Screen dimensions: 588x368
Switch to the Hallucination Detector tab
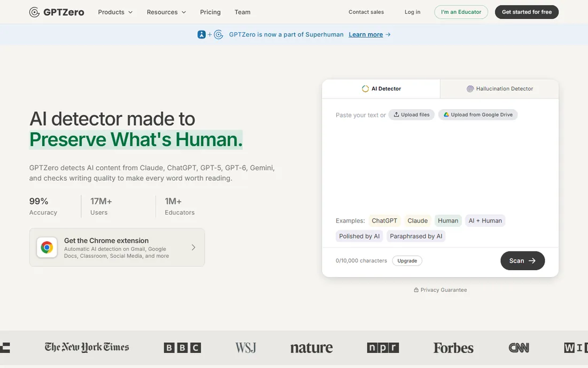499,89
